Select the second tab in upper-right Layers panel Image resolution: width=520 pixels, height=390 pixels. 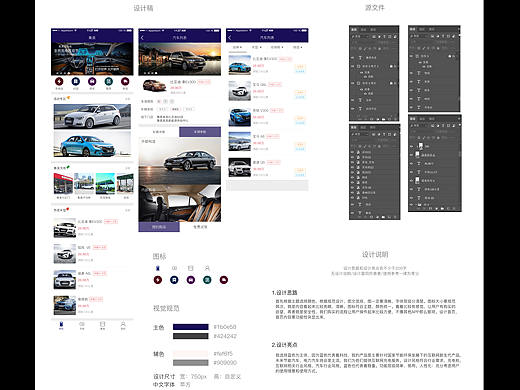[x=422, y=29]
